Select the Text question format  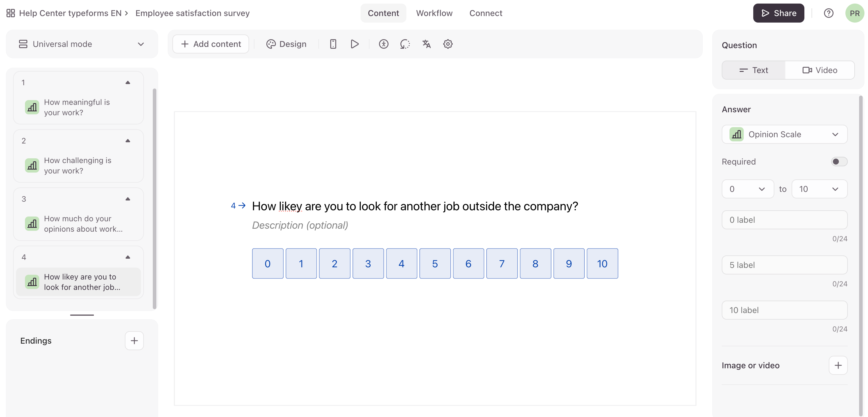click(x=754, y=70)
